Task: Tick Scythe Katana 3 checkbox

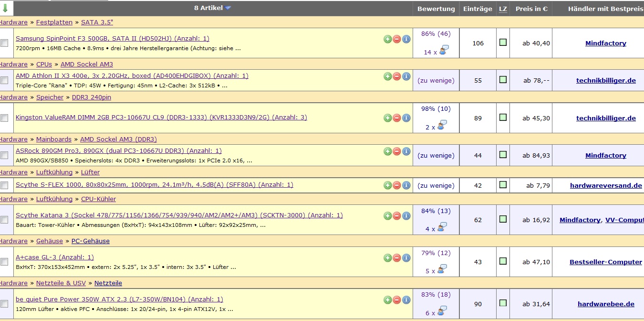Action: coord(4,220)
